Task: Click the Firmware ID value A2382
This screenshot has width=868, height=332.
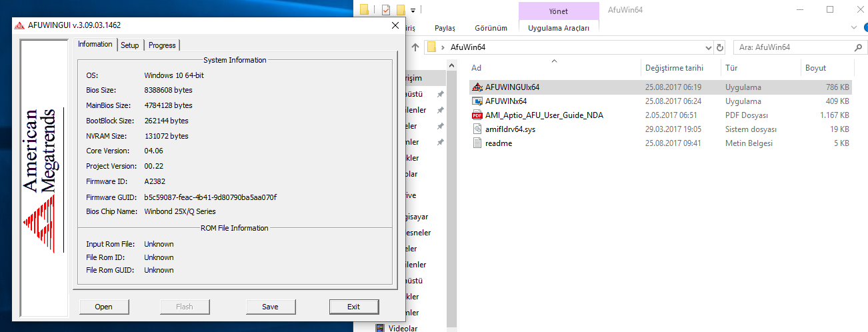Action: pyautogui.click(x=155, y=181)
